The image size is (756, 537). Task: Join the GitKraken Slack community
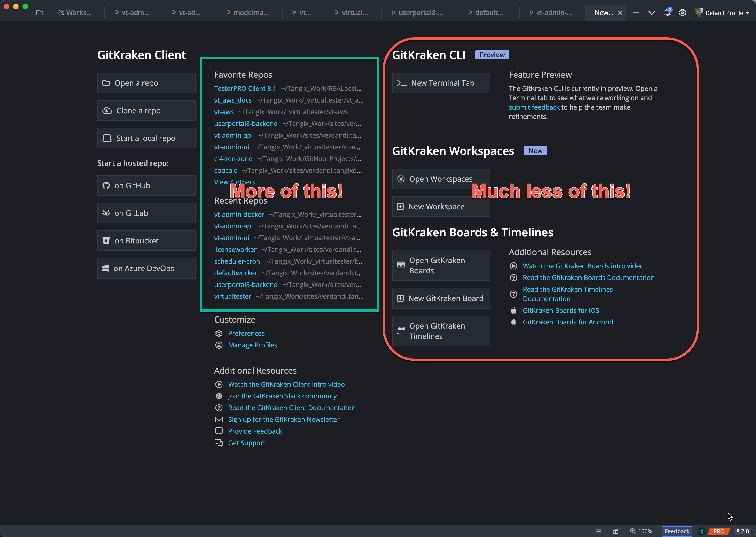[x=282, y=396]
